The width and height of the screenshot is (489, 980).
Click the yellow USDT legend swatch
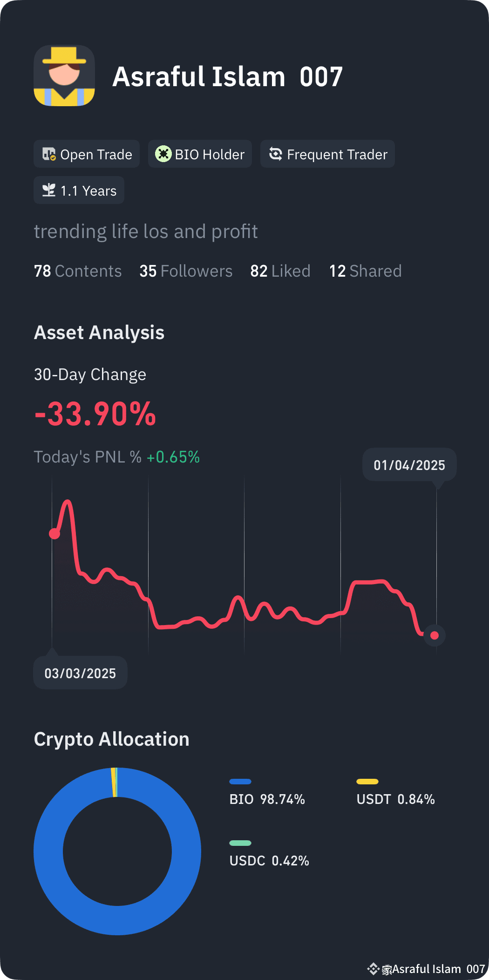pyautogui.click(x=367, y=782)
